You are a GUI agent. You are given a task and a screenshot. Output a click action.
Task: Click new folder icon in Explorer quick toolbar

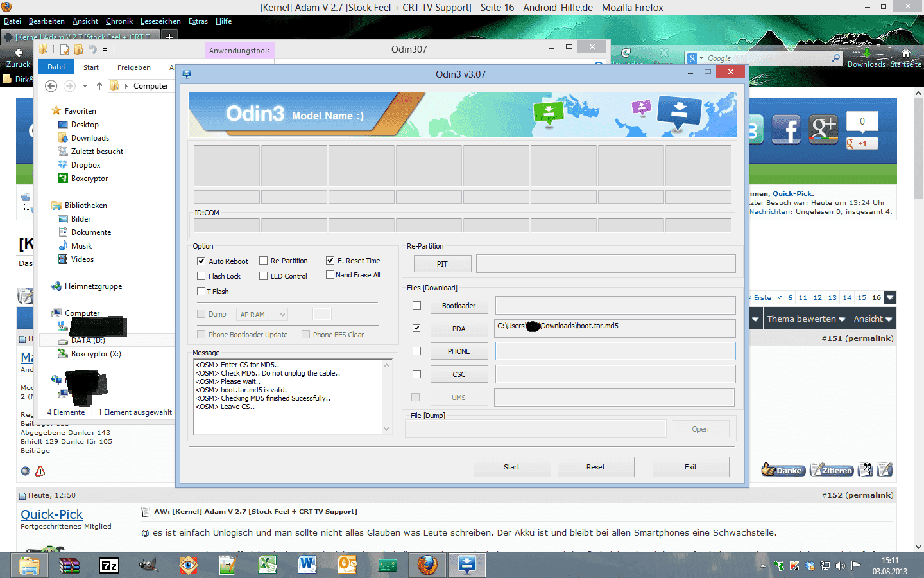78,49
